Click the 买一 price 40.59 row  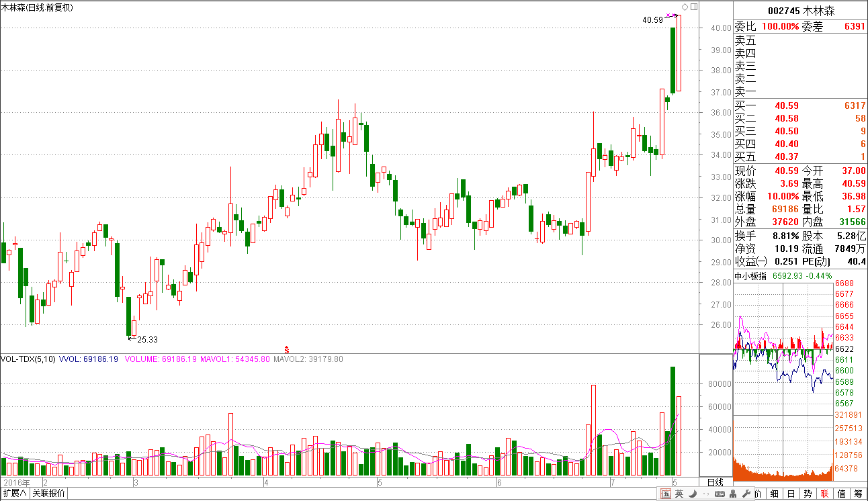[800, 105]
